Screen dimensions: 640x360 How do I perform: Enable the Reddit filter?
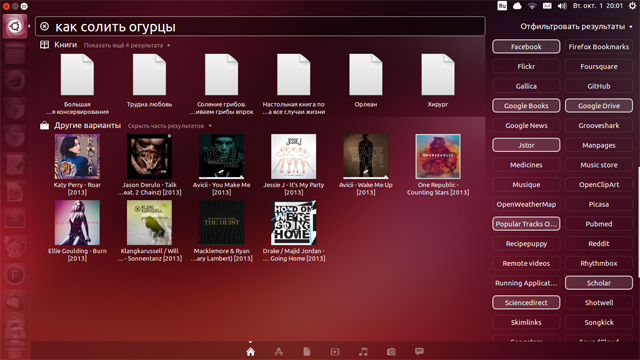[x=599, y=244]
